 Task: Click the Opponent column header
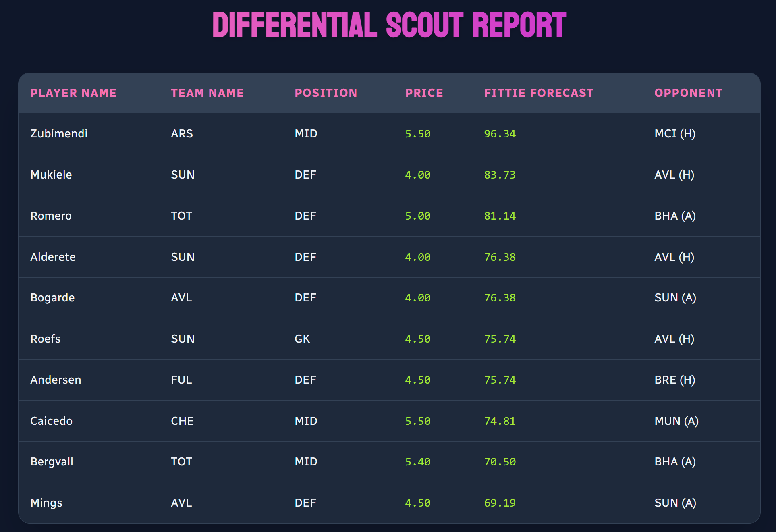tap(688, 93)
